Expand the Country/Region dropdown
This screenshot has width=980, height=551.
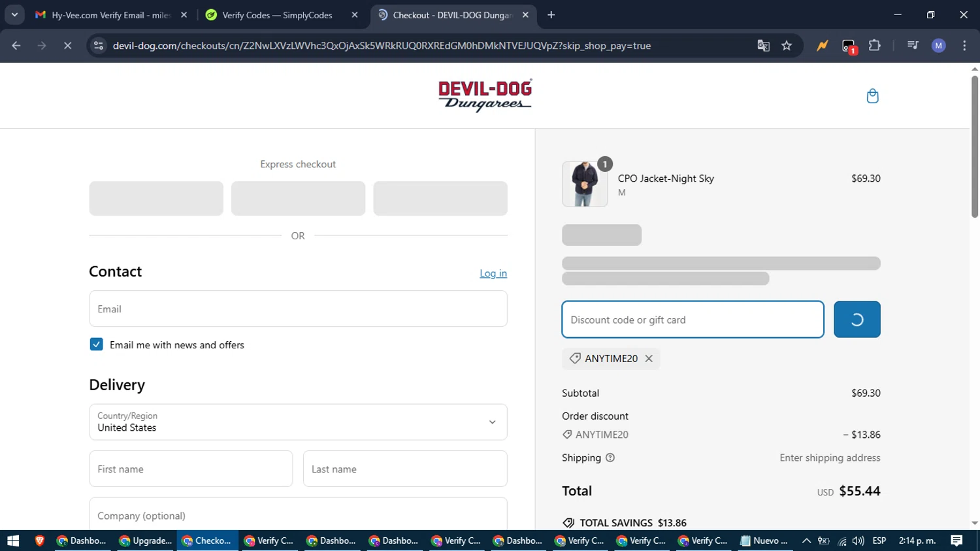click(x=298, y=422)
